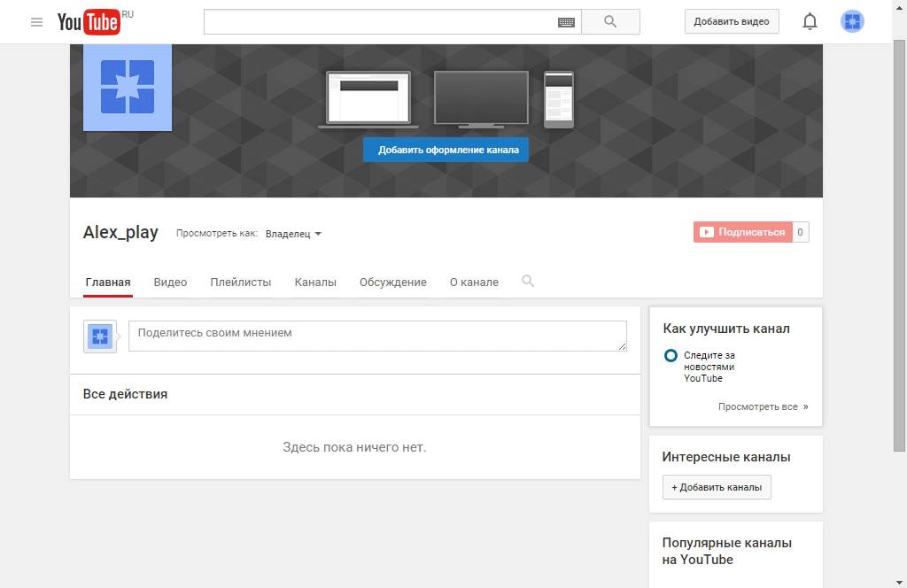Open account avatar menu at top right
Image resolution: width=907 pixels, height=588 pixels.
pos(852,21)
